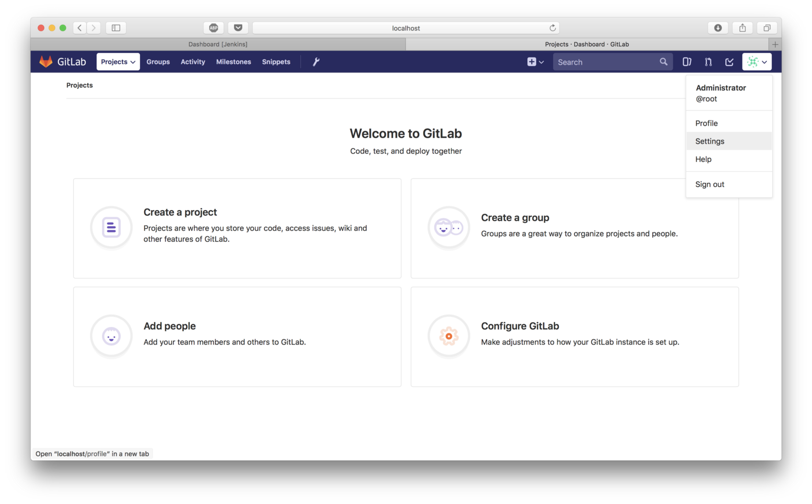Open Activity in the top navigation

(193, 62)
